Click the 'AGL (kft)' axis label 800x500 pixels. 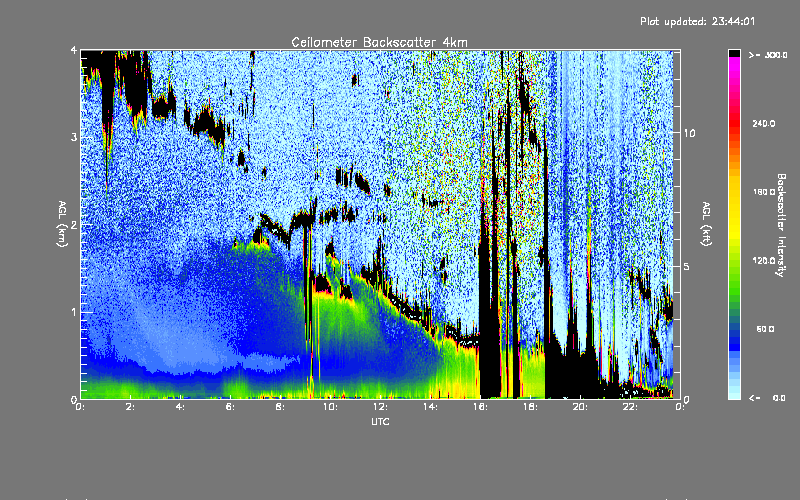[x=706, y=224]
